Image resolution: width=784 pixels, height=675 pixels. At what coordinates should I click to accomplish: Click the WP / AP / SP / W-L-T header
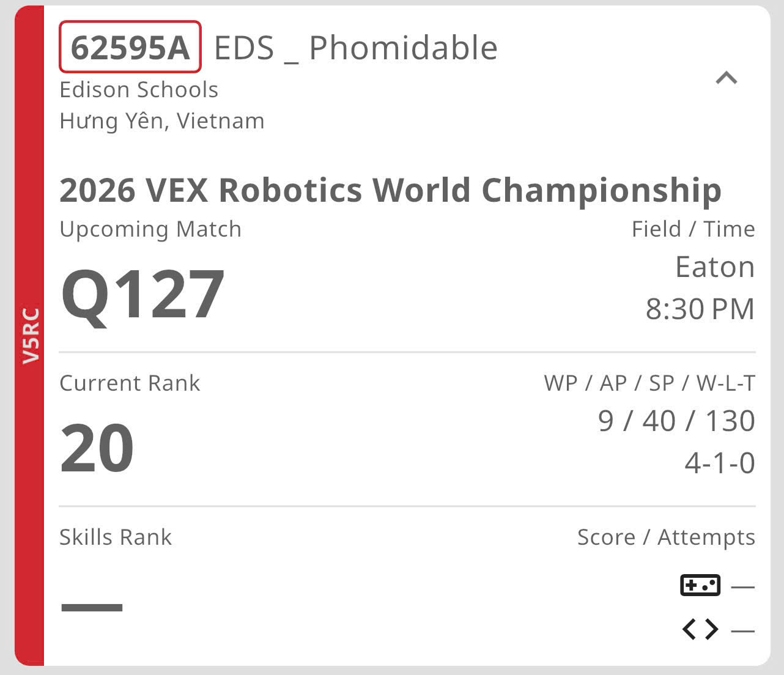(649, 383)
